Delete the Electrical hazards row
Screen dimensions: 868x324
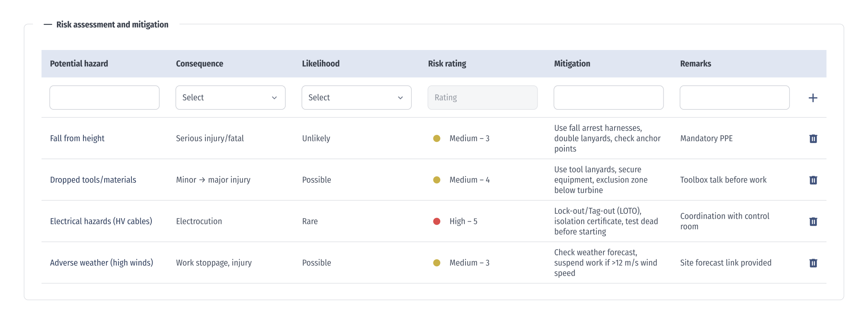813,222
